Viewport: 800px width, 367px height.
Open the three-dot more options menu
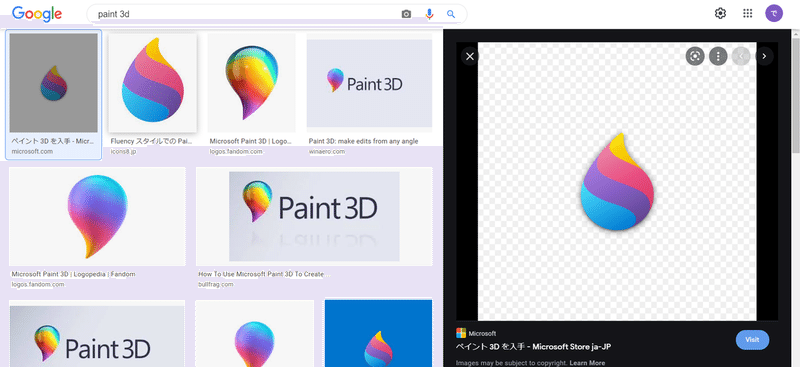pyautogui.click(x=718, y=56)
